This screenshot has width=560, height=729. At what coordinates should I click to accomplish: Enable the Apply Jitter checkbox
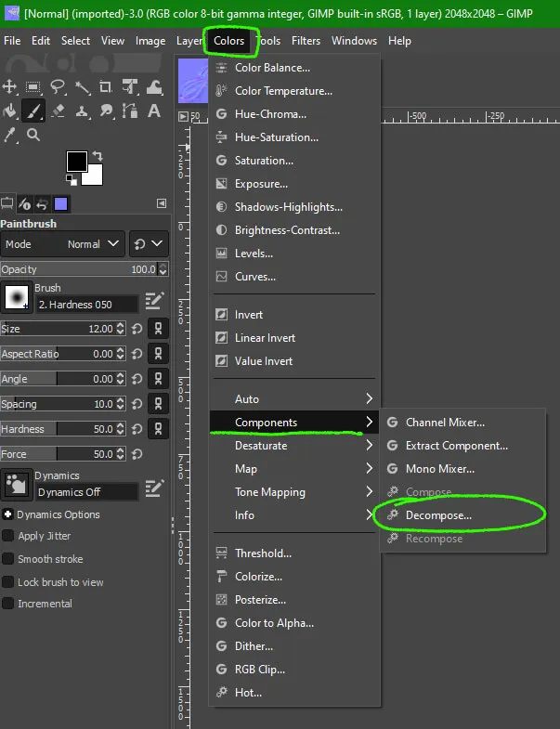point(8,536)
